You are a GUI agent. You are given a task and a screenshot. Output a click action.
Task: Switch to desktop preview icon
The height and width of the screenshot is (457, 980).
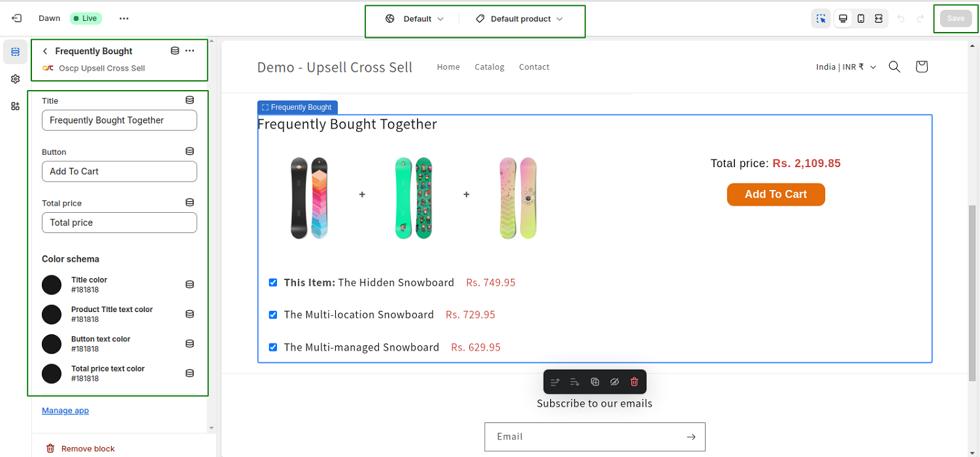pos(843,18)
